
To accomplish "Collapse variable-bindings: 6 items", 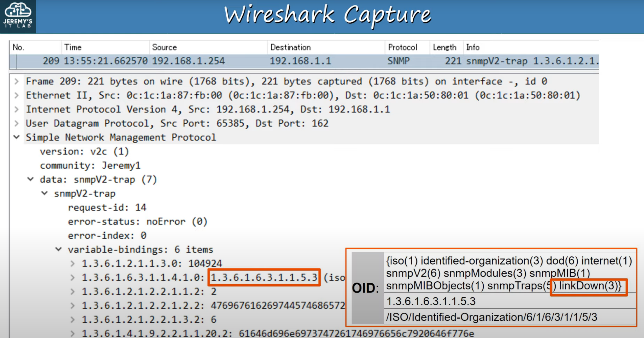I will tap(58, 249).
